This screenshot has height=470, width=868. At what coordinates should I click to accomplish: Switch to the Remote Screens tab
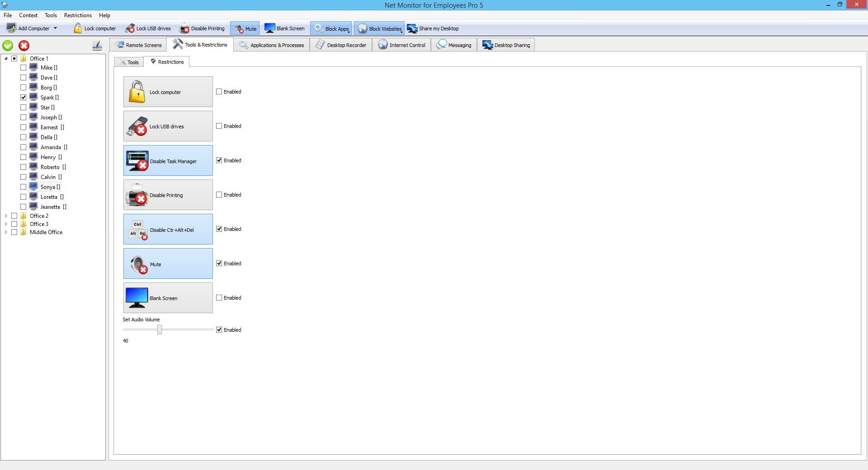(x=138, y=45)
